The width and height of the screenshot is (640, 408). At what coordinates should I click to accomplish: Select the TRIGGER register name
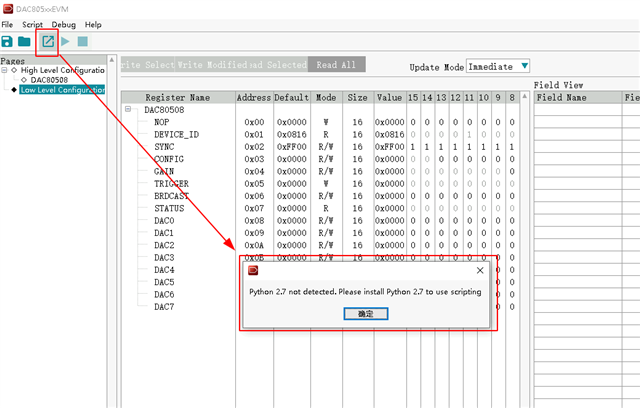[171, 184]
